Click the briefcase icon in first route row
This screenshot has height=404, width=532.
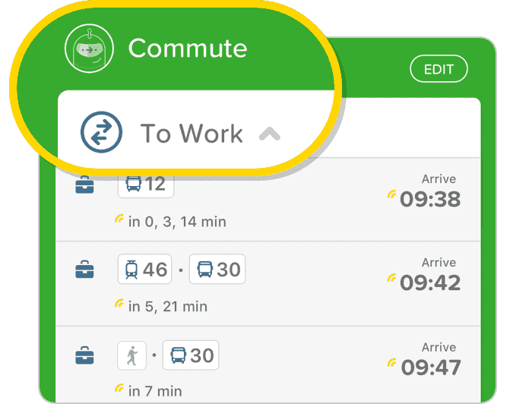coord(84,185)
